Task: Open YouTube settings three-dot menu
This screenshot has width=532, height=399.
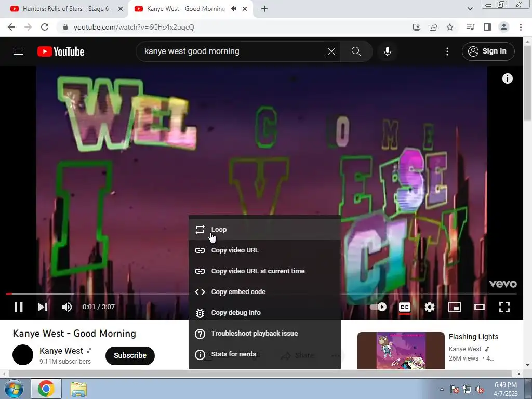Action: 447,51
